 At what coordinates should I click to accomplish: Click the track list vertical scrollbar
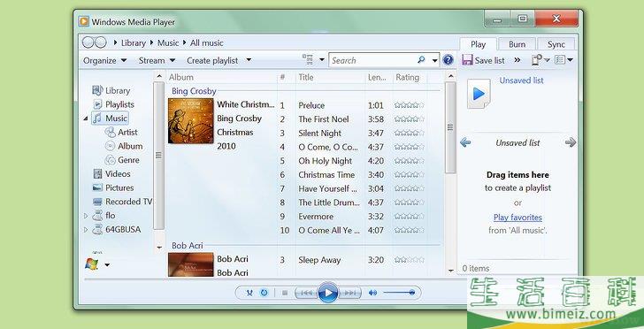tap(450, 127)
